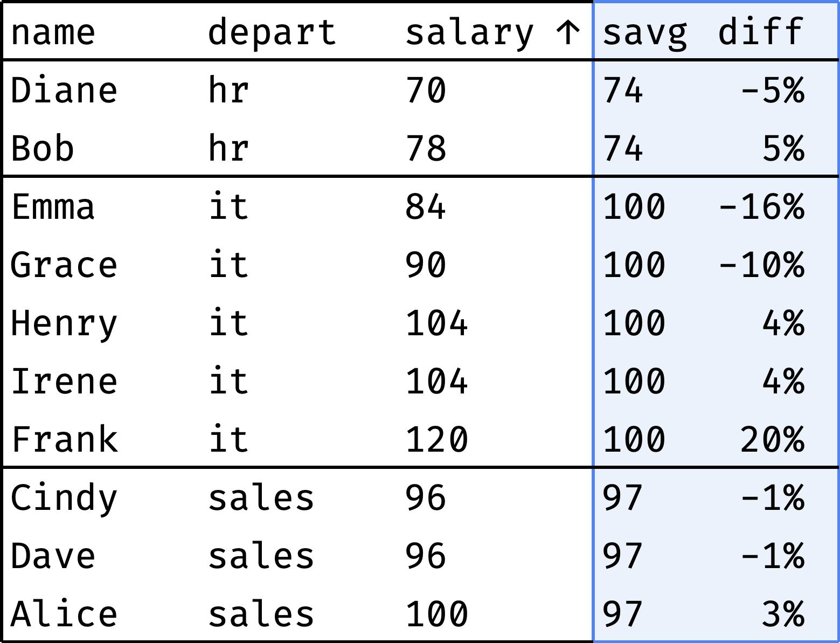Select the diff column header
The height and width of the screenshot is (643, 840).
pos(761,31)
